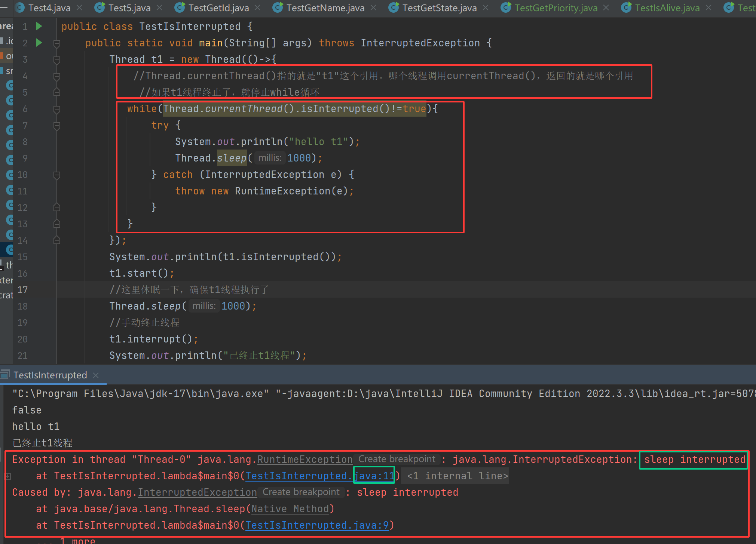Open the TestIsInterrupted.java:9 stack trace link

pyautogui.click(x=317, y=525)
